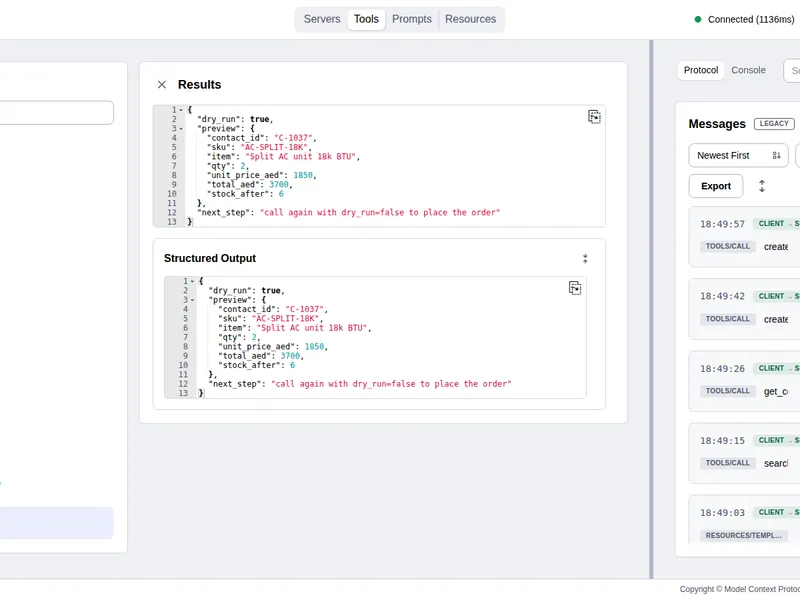Collapse the Structured Output section
This screenshot has width=800, height=600.
click(585, 259)
